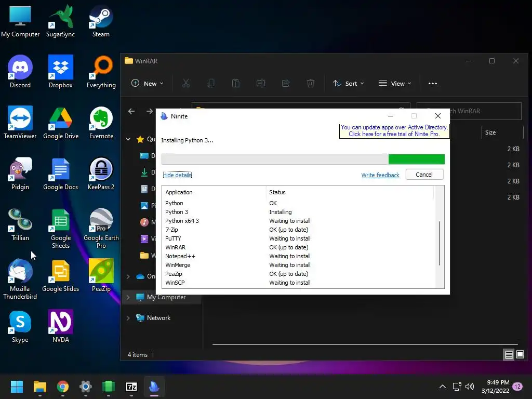This screenshot has width=532, height=399.
Task: Select the WinSCP row in Ninite list
Action: (x=299, y=283)
